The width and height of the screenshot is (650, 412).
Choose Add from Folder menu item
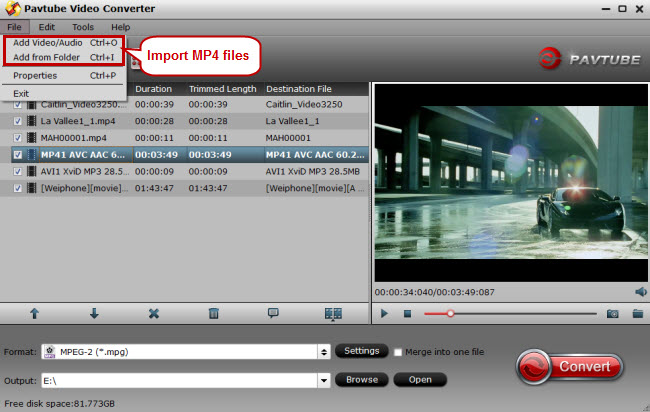coord(65,57)
